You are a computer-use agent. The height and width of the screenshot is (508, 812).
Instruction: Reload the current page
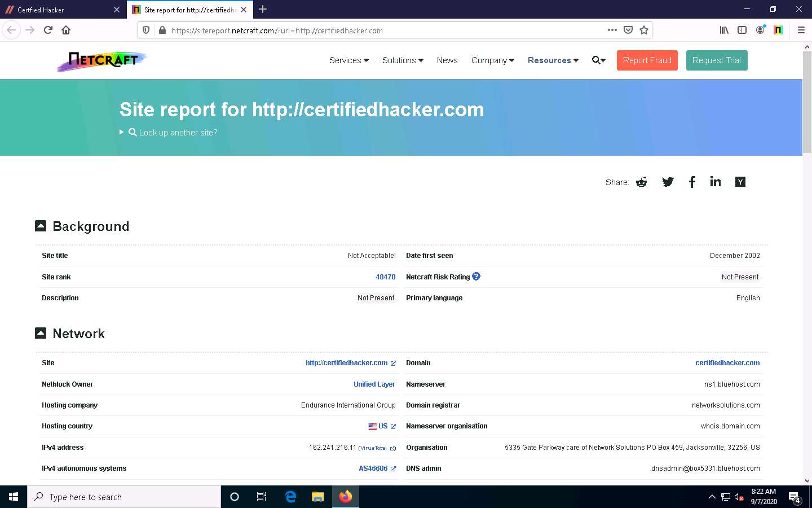(x=48, y=30)
